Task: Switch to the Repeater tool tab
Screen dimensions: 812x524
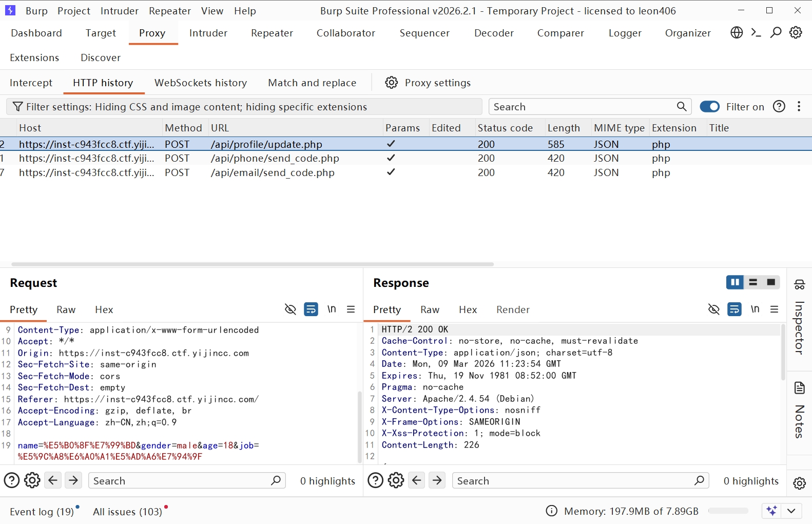Action: pyautogui.click(x=272, y=33)
